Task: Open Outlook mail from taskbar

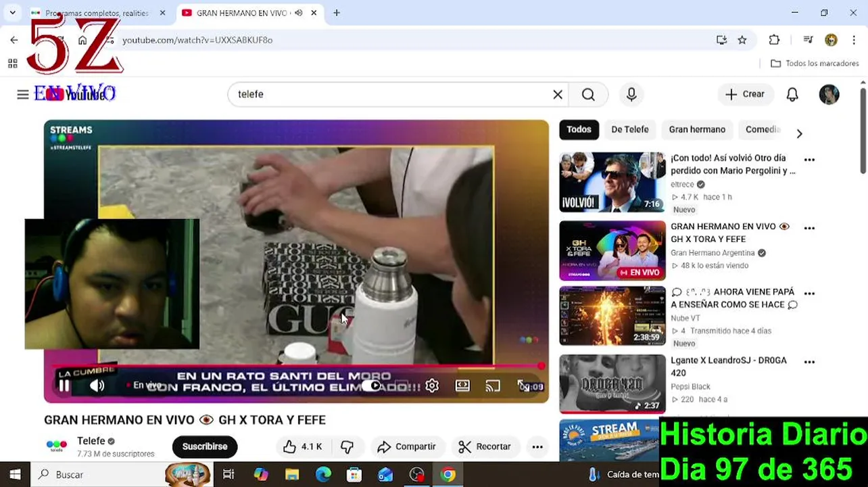Action: [385, 475]
